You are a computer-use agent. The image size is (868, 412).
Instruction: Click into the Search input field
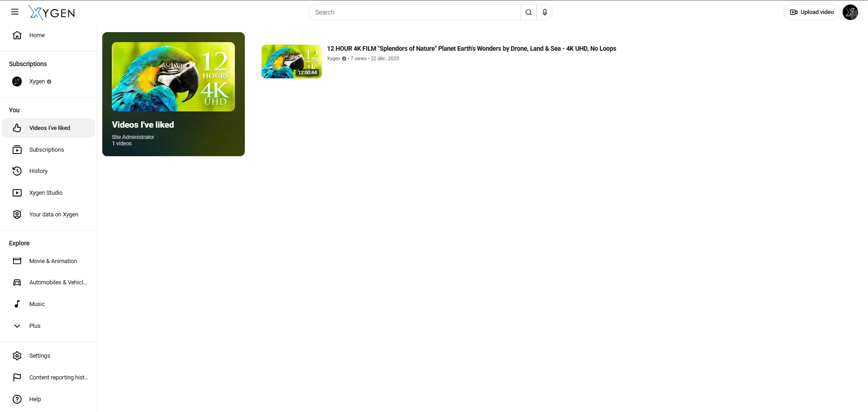tap(414, 12)
